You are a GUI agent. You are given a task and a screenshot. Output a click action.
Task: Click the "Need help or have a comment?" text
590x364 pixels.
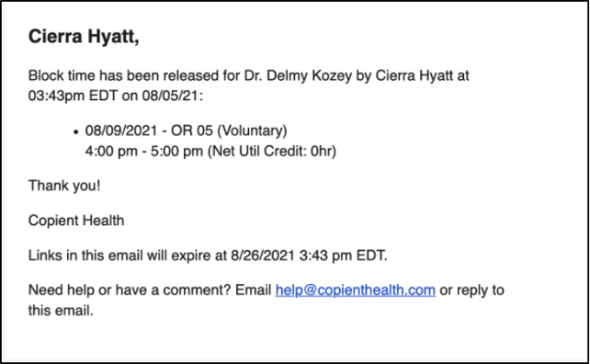130,290
